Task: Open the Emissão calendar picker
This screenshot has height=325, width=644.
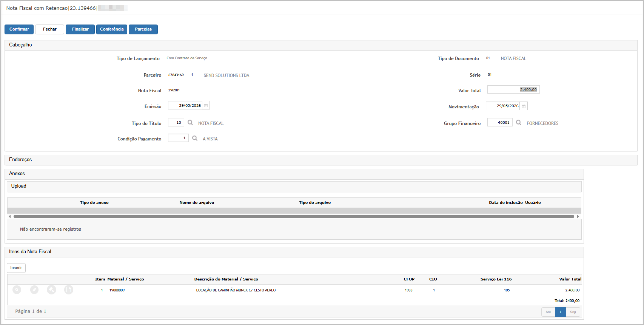Action: point(206,106)
